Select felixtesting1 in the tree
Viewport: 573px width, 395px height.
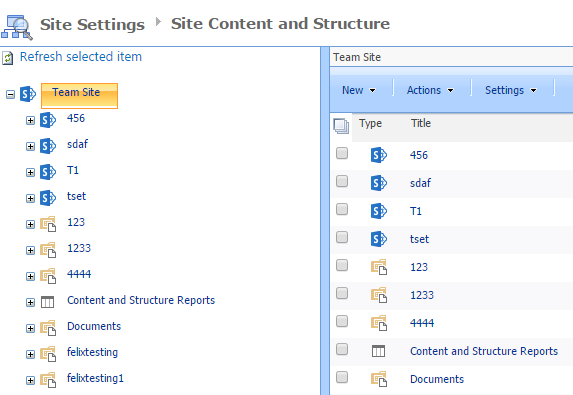point(95,378)
